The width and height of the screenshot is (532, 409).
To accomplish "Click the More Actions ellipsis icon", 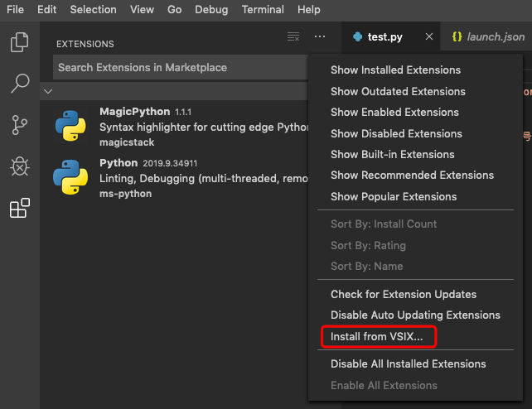I will click(x=320, y=36).
